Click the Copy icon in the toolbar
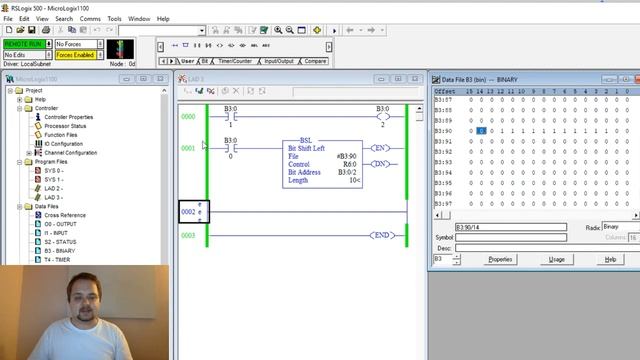 pos(72,30)
